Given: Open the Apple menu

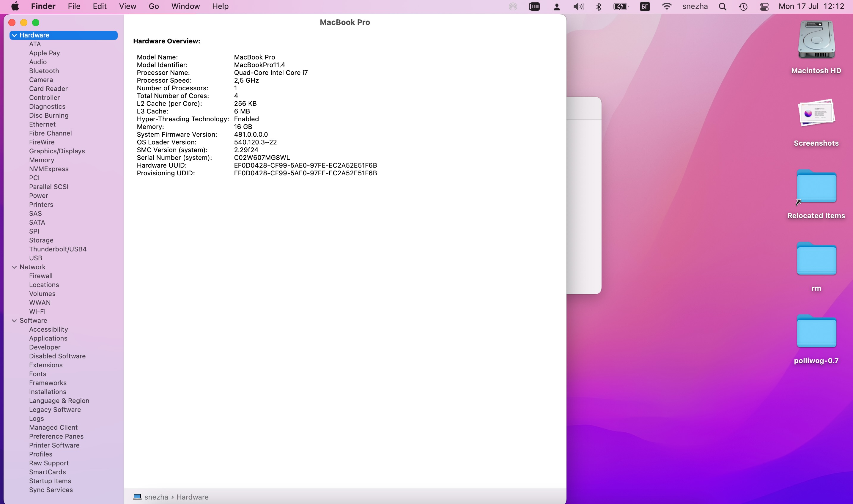Looking at the screenshot, I should tap(15, 7).
